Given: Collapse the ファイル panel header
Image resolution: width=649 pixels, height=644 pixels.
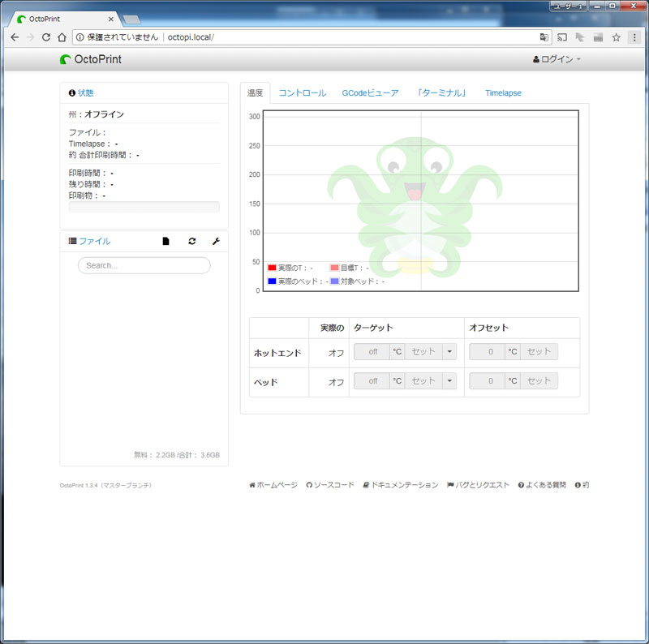Looking at the screenshot, I should pos(95,241).
